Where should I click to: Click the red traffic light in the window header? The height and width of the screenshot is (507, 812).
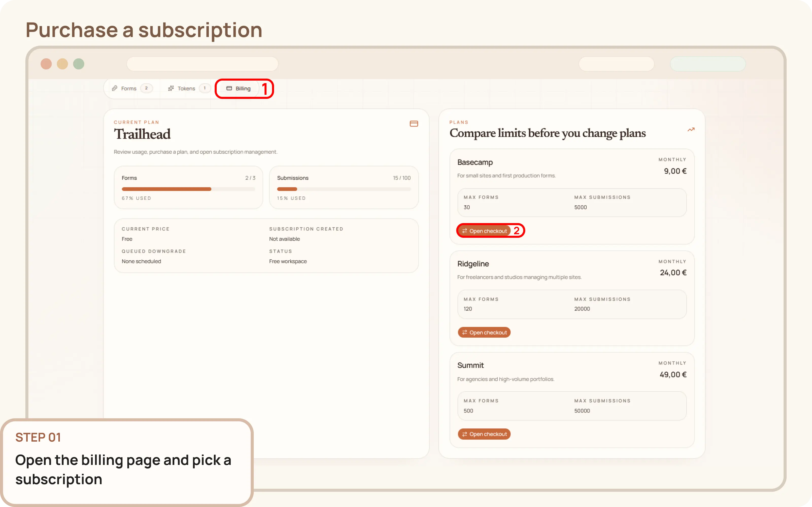coord(46,64)
